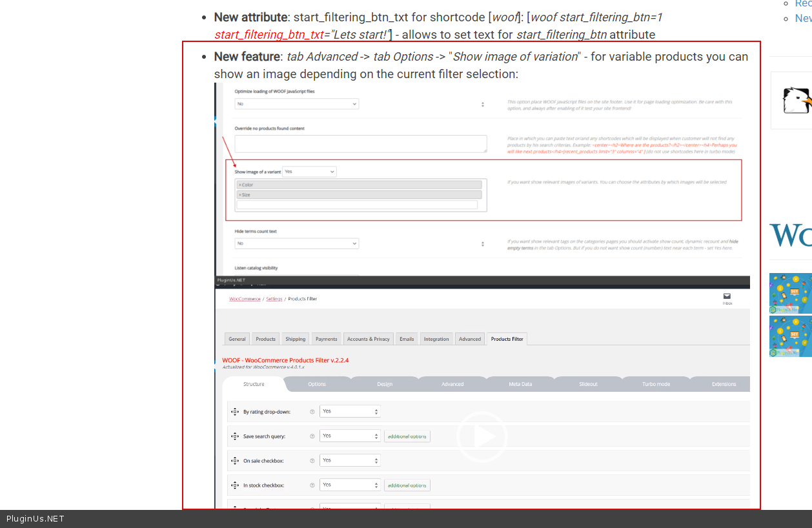This screenshot has width=812, height=528.
Task: Click the red start_filtering_btn_txt text
Action: [x=269, y=35]
